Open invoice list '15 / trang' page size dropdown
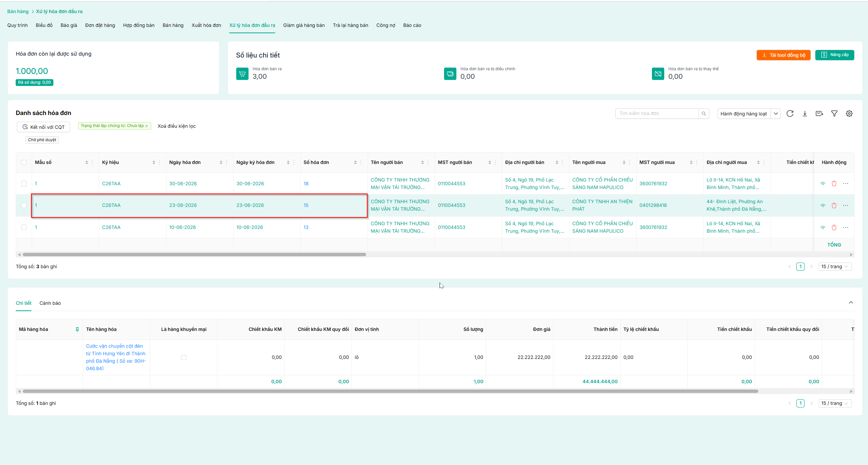Image resolution: width=868 pixels, height=465 pixels. pyautogui.click(x=835, y=267)
